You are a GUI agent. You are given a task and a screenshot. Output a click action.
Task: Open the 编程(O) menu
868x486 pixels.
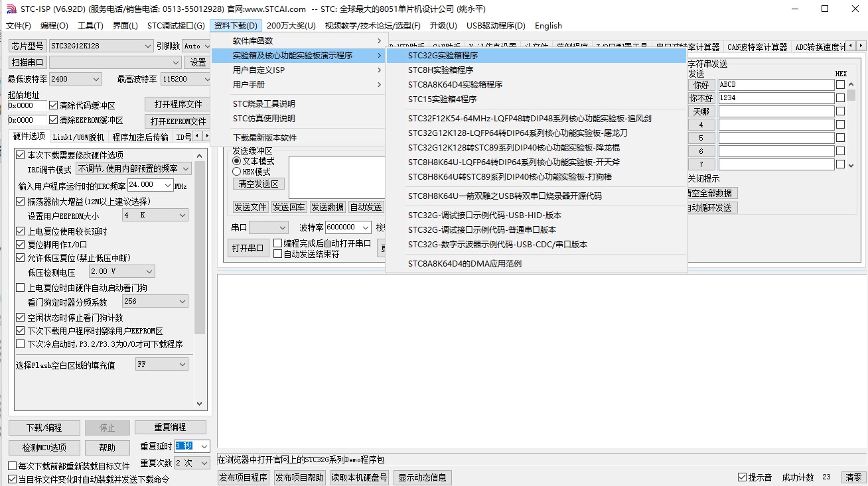tap(54, 26)
